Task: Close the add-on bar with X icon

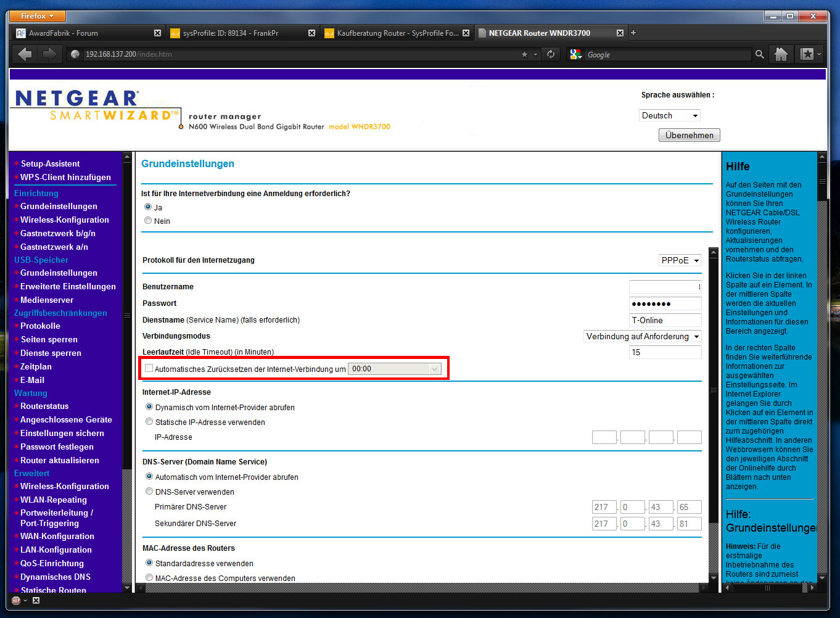Action: 36,600
